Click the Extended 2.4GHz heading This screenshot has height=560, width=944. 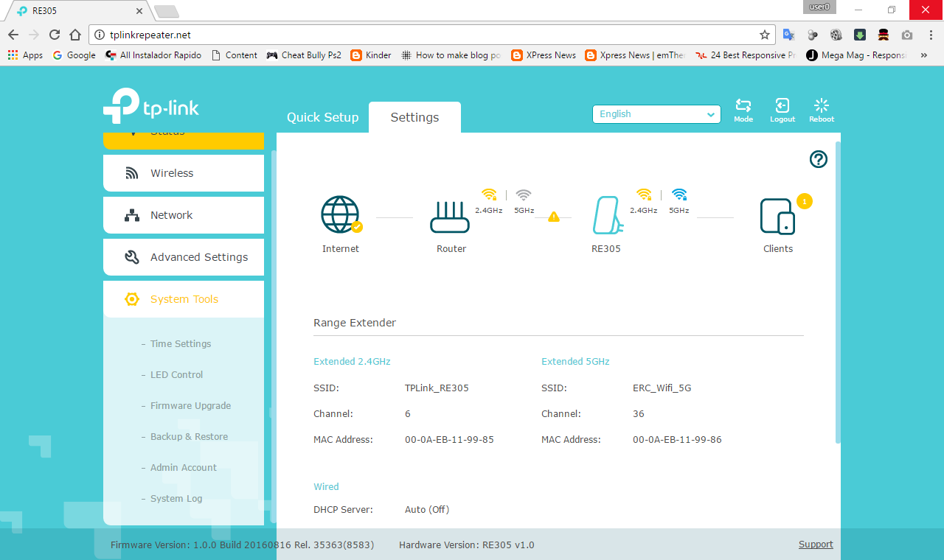click(352, 361)
